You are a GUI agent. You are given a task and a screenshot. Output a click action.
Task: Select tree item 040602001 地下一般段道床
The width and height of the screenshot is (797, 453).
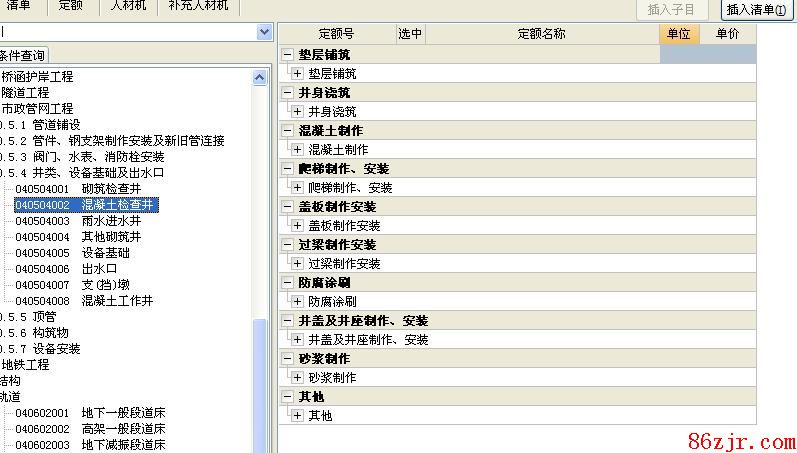point(90,413)
